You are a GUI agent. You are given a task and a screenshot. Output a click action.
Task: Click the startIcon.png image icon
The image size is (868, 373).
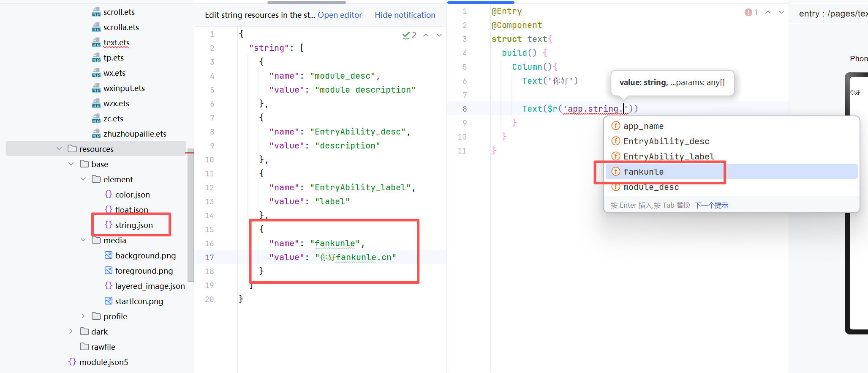click(x=109, y=301)
